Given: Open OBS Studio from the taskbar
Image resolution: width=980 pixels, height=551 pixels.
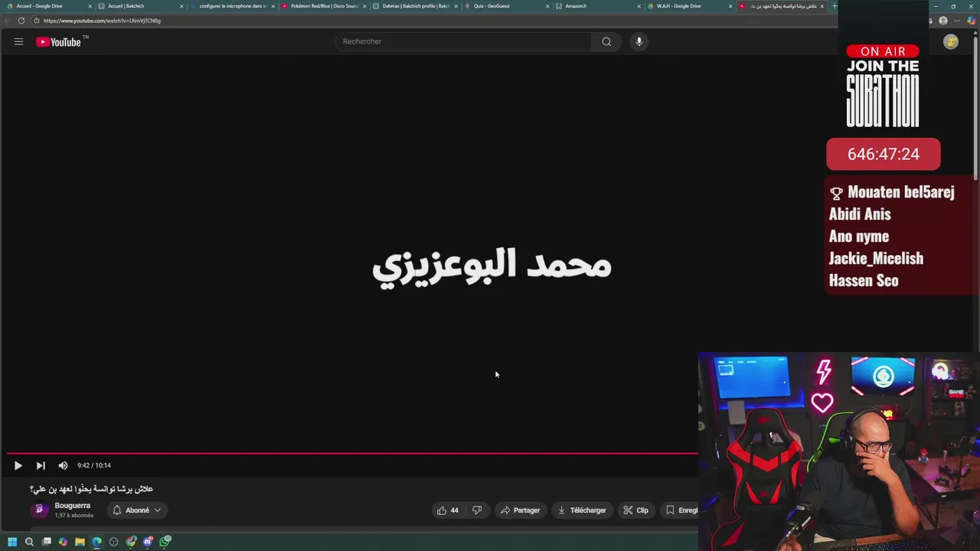Looking at the screenshot, I should pyautogui.click(x=113, y=542).
